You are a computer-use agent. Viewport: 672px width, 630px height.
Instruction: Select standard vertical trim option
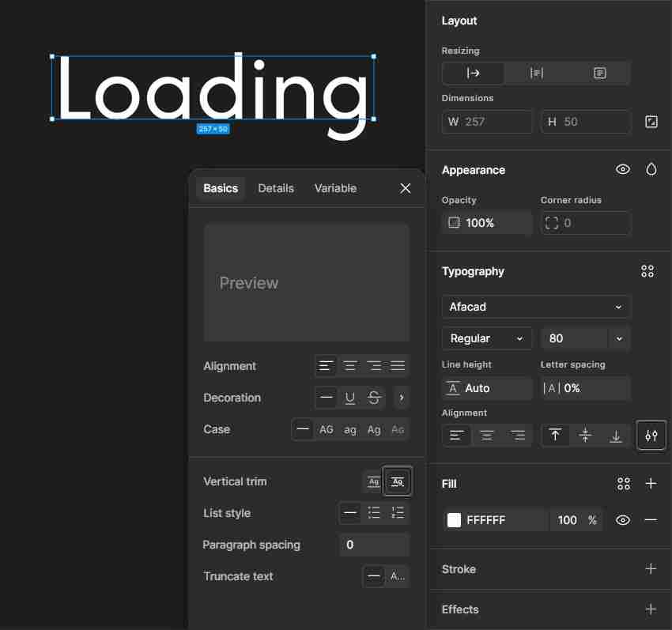(374, 481)
